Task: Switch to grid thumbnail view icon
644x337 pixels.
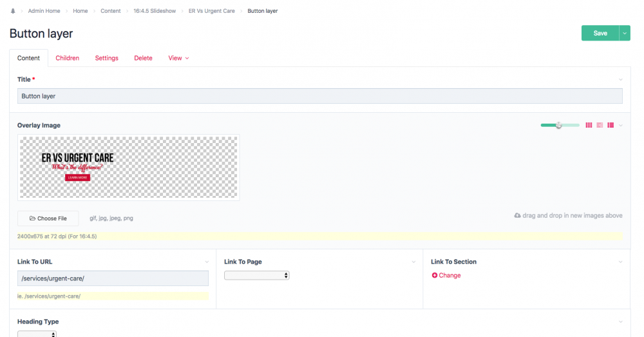Action: pyautogui.click(x=589, y=125)
